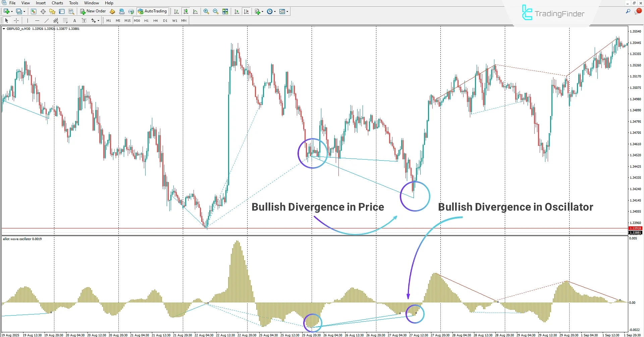644x337 pixels.
Task: Select the Text annotation tool
Action: coord(74,20)
